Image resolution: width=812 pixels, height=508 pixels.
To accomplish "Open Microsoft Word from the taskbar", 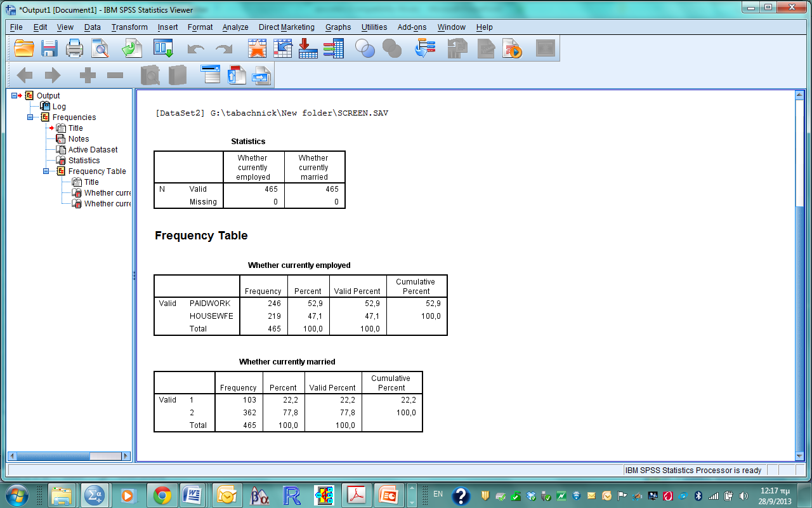I will pos(193,495).
